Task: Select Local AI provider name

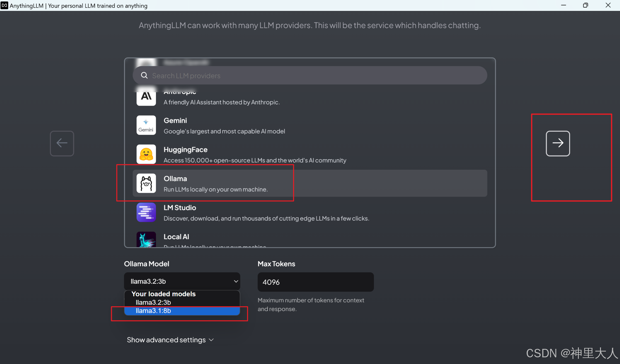Action: coord(176,237)
